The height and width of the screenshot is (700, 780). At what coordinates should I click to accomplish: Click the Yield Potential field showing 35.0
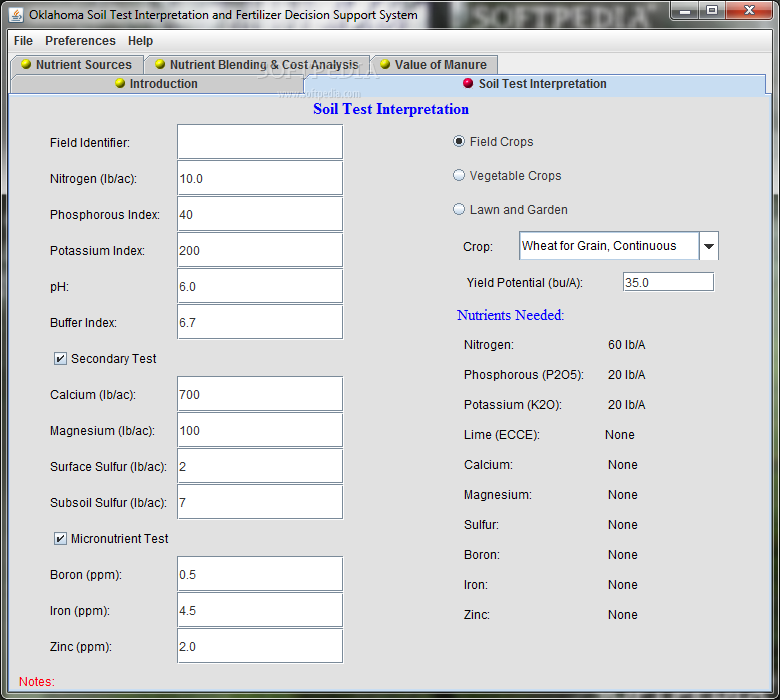[668, 282]
